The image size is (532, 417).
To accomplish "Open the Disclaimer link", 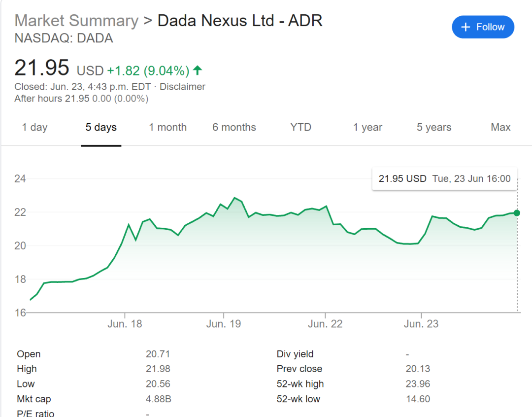I will point(183,87).
